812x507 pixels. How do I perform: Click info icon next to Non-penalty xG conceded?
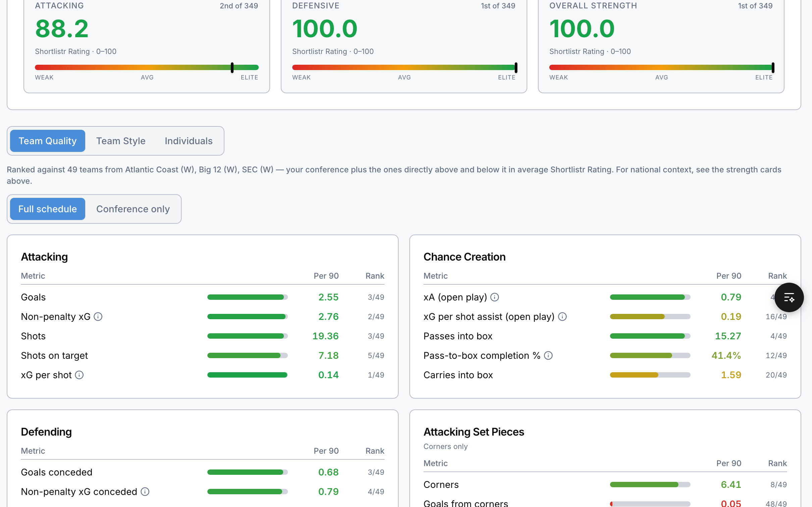click(x=145, y=492)
